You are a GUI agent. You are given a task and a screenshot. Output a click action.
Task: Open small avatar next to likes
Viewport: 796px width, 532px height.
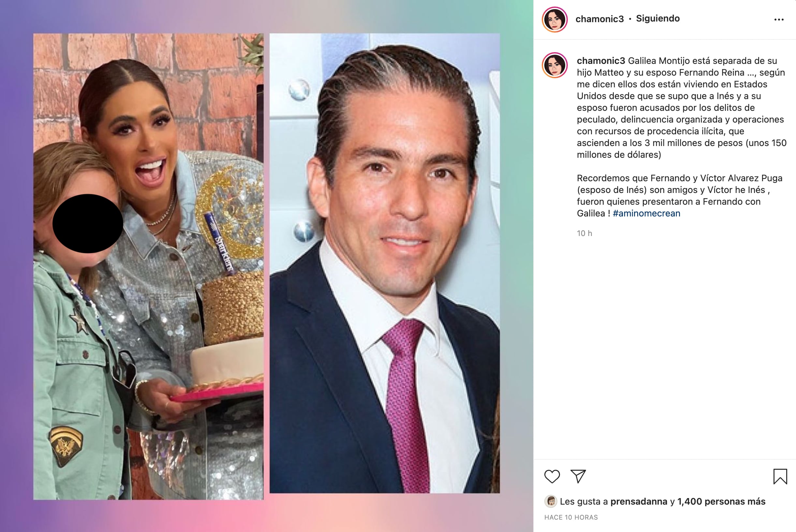[x=551, y=501]
